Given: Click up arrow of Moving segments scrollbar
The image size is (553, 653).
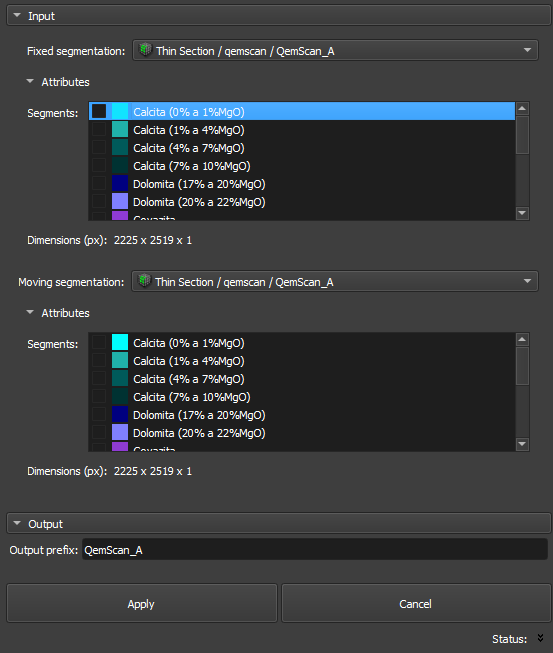Looking at the screenshot, I should pyautogui.click(x=522, y=339).
